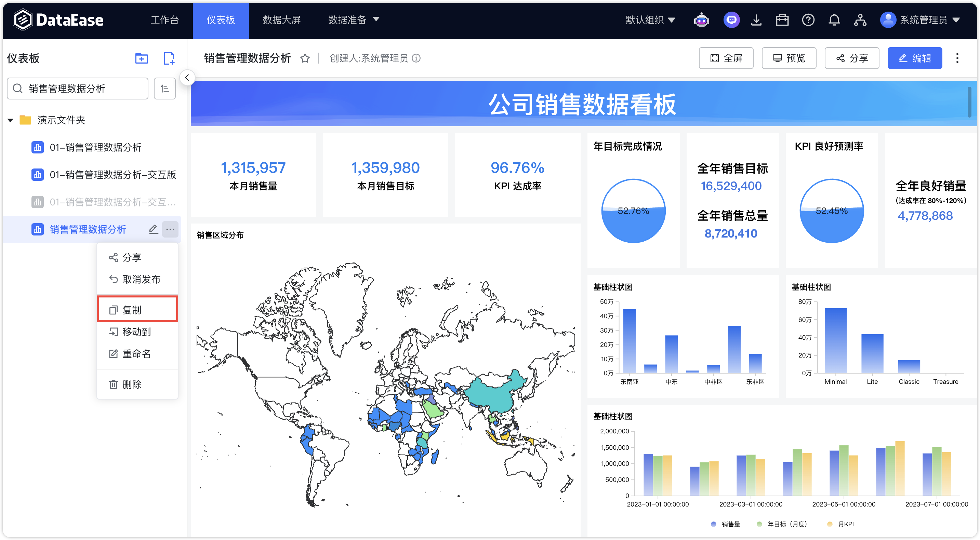Click the dashboard search input field

tap(78, 89)
